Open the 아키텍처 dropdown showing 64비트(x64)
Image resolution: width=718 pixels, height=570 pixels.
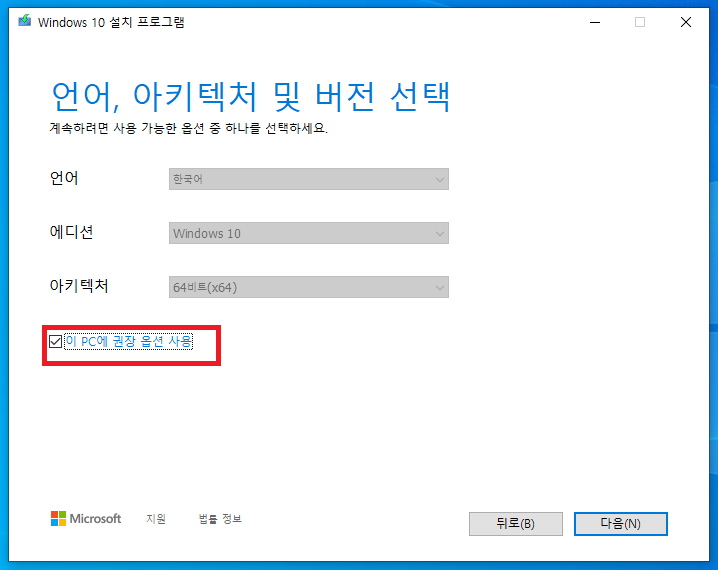[x=309, y=287]
